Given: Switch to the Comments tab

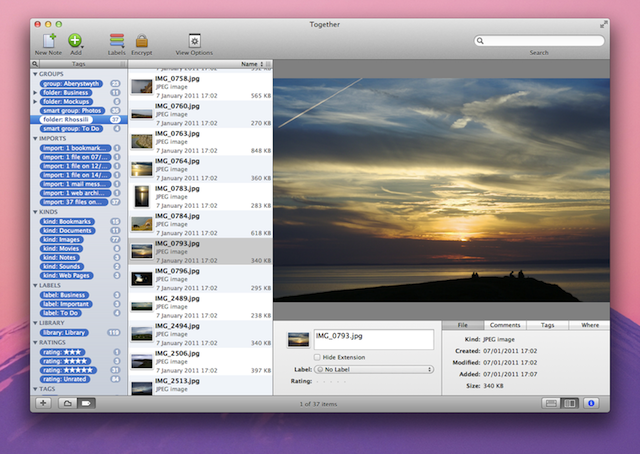Looking at the screenshot, I should coord(505,325).
